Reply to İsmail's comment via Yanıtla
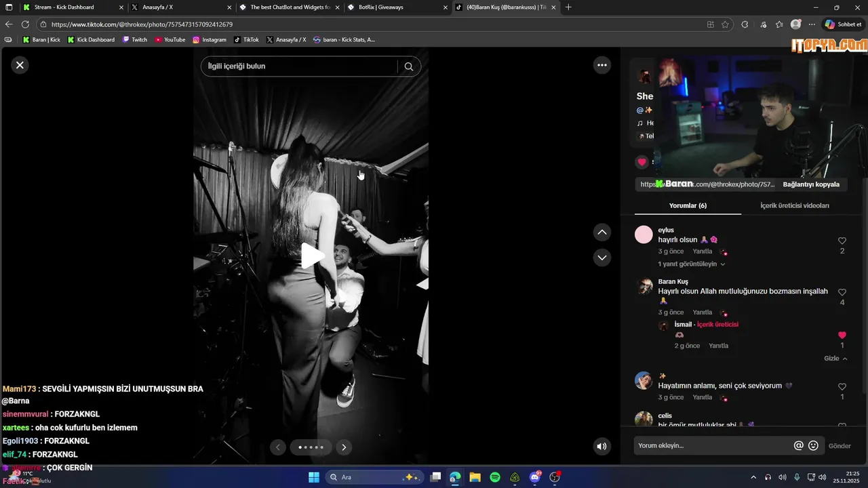This screenshot has width=868, height=488. 718,346
